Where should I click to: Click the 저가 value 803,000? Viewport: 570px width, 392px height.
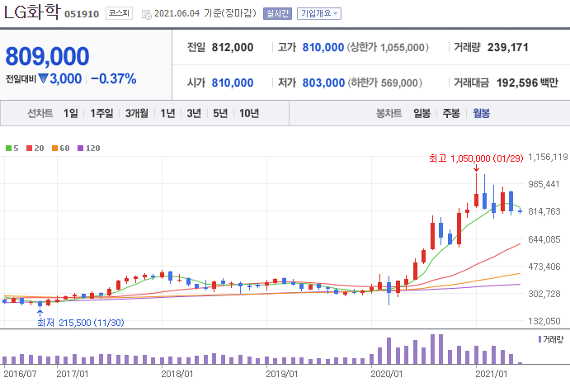pos(323,83)
